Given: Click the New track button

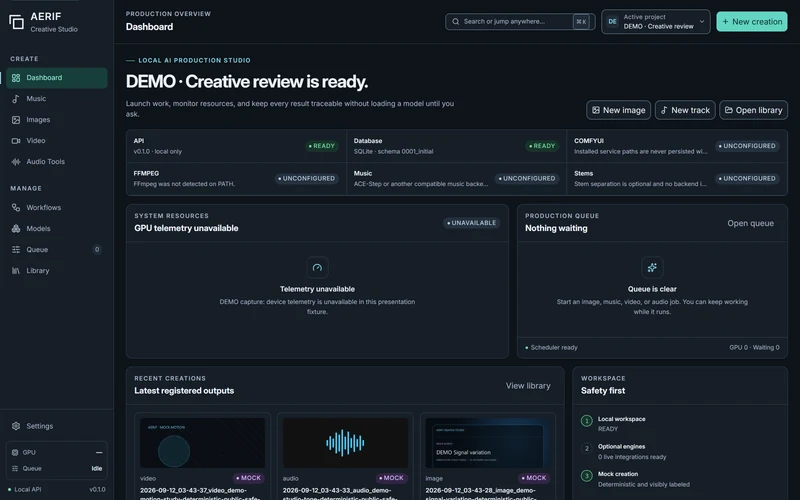Looking at the screenshot, I should (x=685, y=110).
